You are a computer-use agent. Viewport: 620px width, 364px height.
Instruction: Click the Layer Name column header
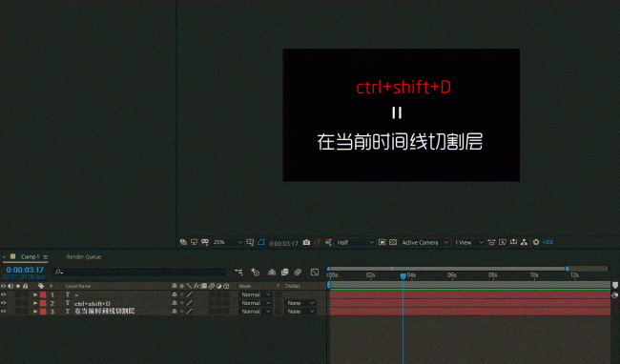[78, 286]
